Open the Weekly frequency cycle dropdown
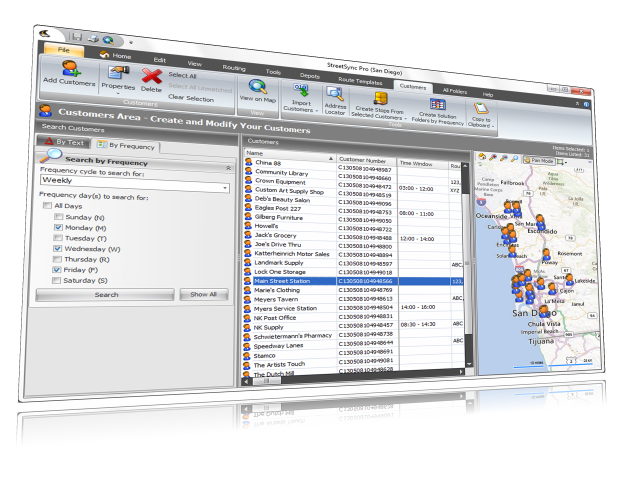This screenshot has height=480, width=640. point(225,187)
